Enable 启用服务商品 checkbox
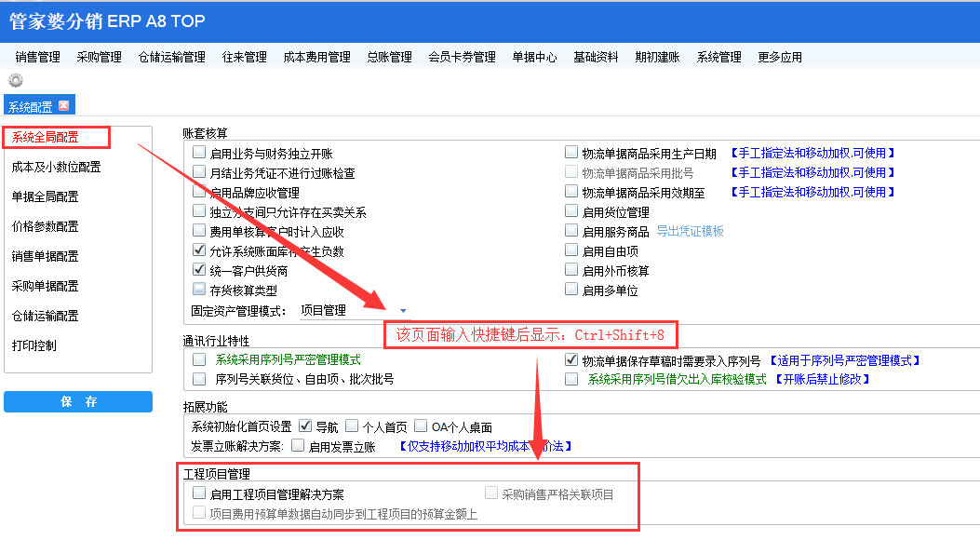980x554 pixels. tap(571, 230)
